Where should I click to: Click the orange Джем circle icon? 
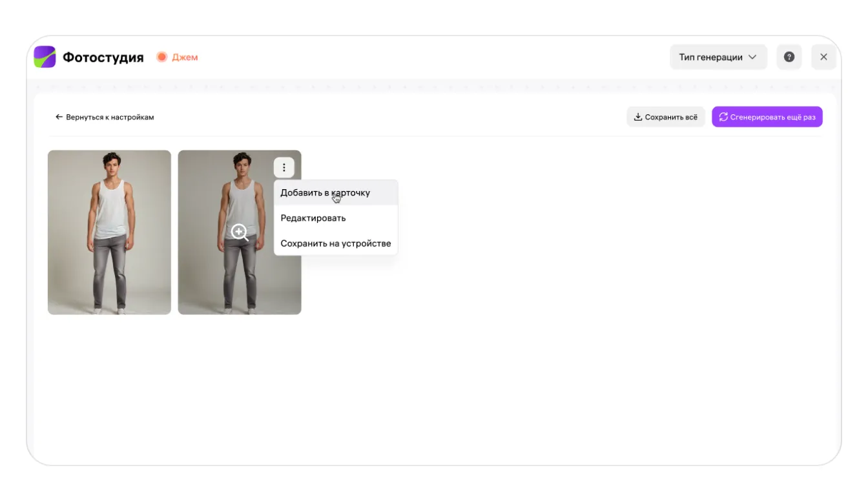point(161,57)
